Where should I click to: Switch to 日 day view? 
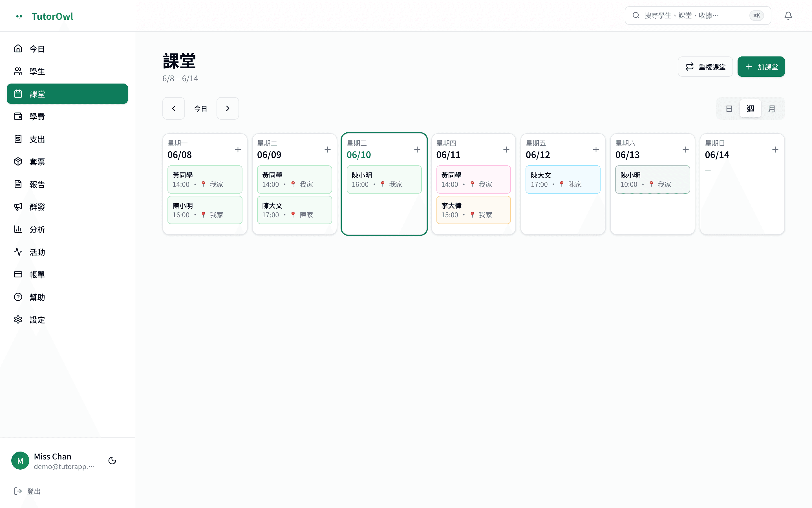point(729,109)
